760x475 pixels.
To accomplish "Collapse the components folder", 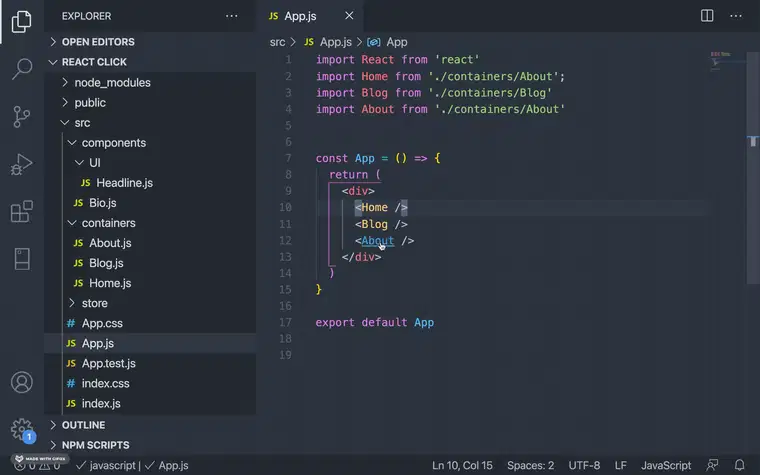I will (x=150, y=143).
